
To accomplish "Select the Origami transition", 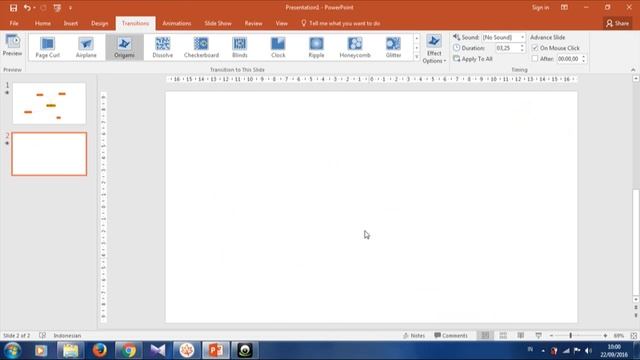I will (124, 47).
